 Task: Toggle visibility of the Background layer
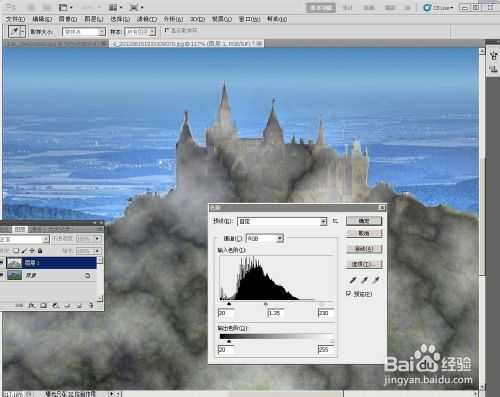[x=2, y=275]
